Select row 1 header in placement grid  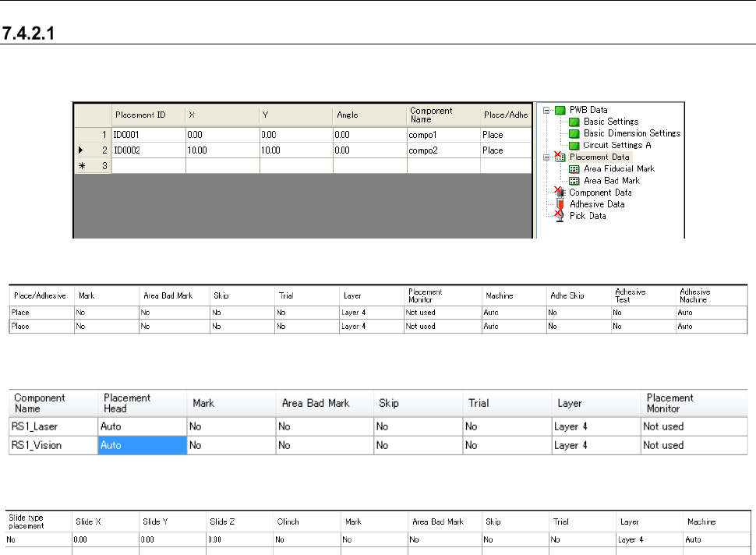pyautogui.click(x=93, y=135)
